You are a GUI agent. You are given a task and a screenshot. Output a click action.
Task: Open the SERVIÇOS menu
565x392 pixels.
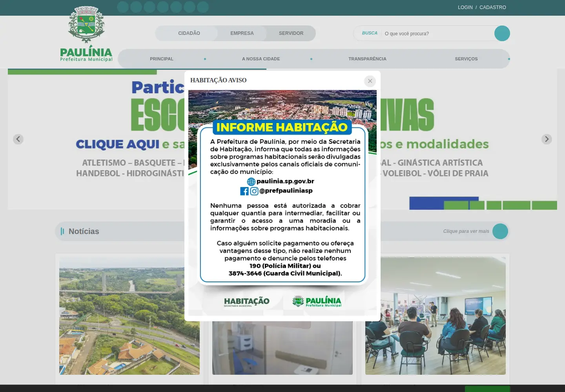pos(466,59)
